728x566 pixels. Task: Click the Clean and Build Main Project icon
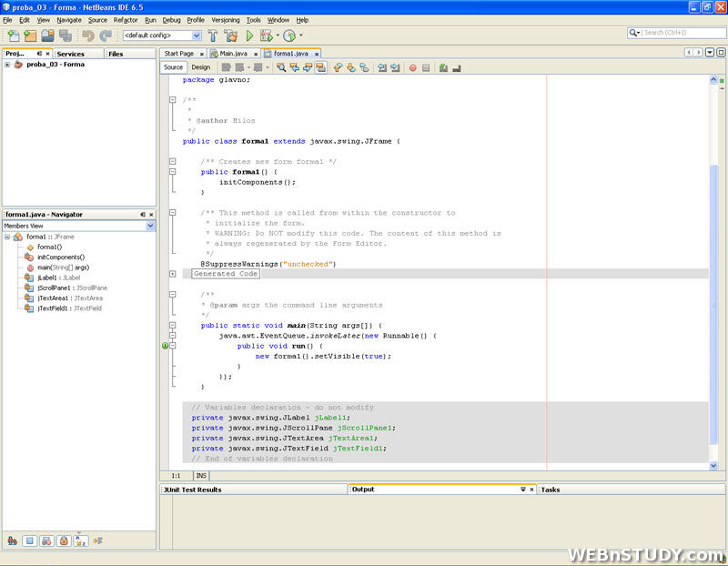pos(231,35)
